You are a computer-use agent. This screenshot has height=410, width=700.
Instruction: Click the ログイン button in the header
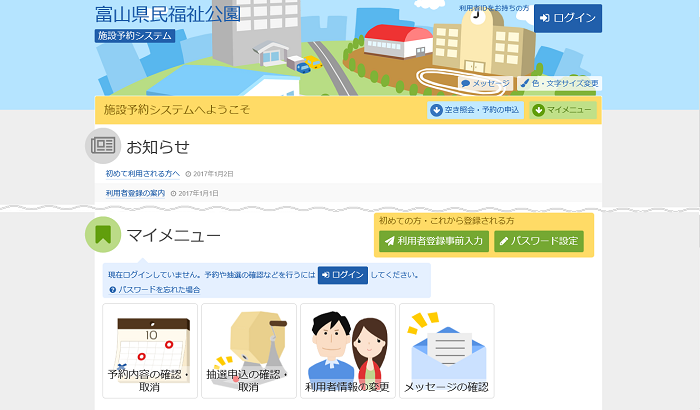(x=568, y=18)
